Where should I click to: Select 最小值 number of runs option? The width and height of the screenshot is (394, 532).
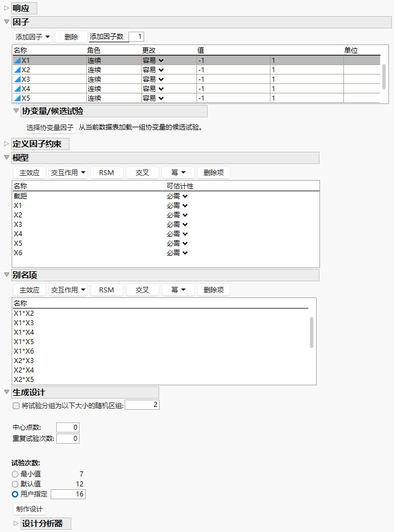15,474
